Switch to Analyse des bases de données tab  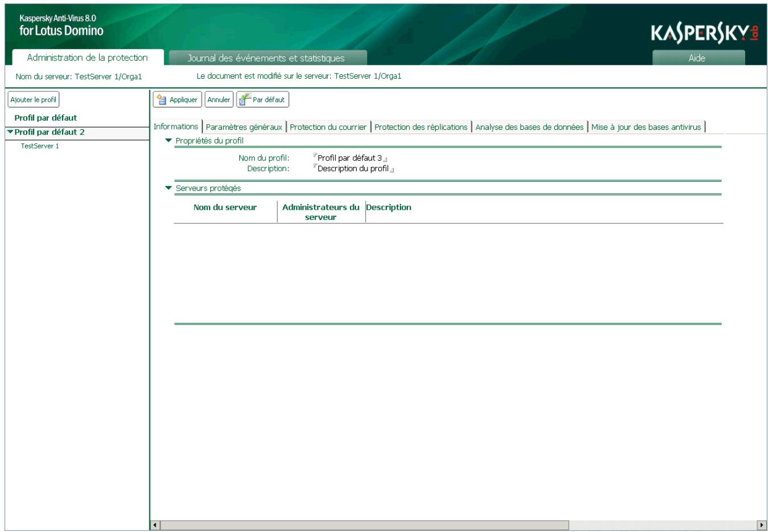529,127
